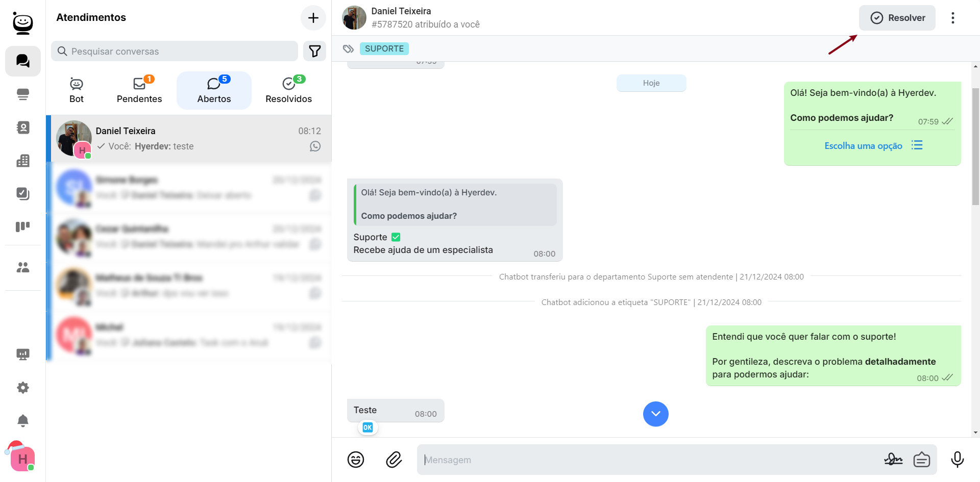
Task: Click the Resolver button
Action: [897, 18]
